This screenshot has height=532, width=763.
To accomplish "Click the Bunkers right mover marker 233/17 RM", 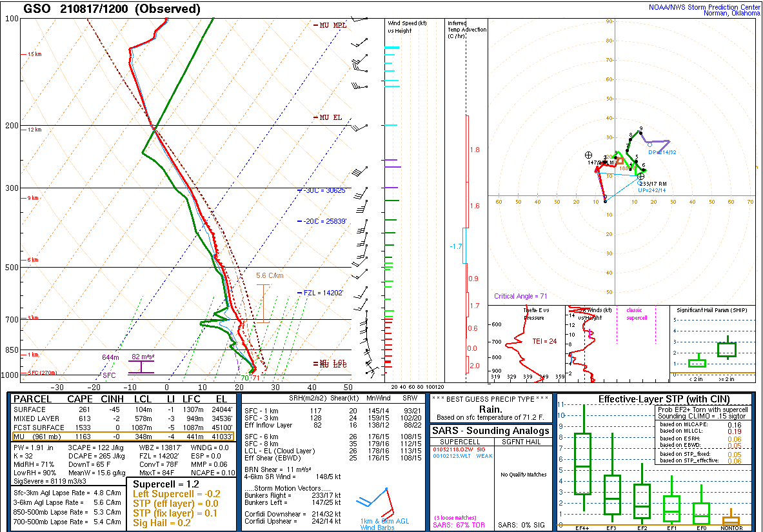I will click(x=641, y=177).
